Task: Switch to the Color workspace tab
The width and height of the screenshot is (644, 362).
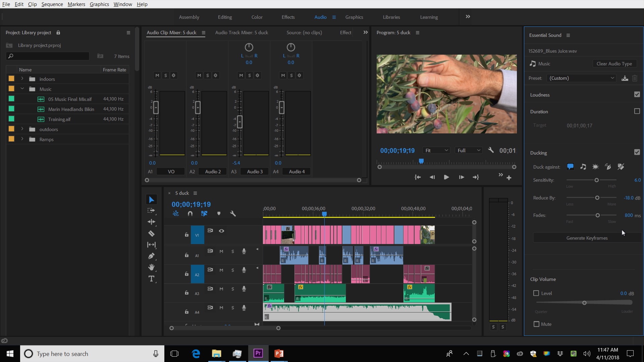Action: pyautogui.click(x=257, y=17)
